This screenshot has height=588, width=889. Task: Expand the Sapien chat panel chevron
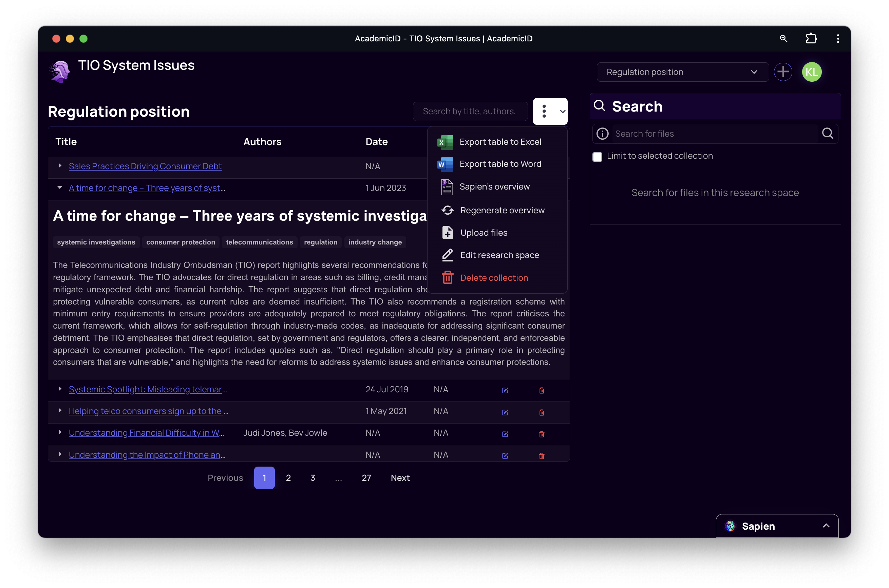[826, 526]
